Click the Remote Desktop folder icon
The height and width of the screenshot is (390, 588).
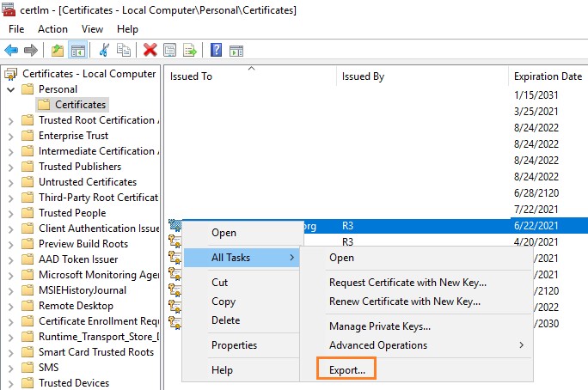pyautogui.click(x=28, y=306)
